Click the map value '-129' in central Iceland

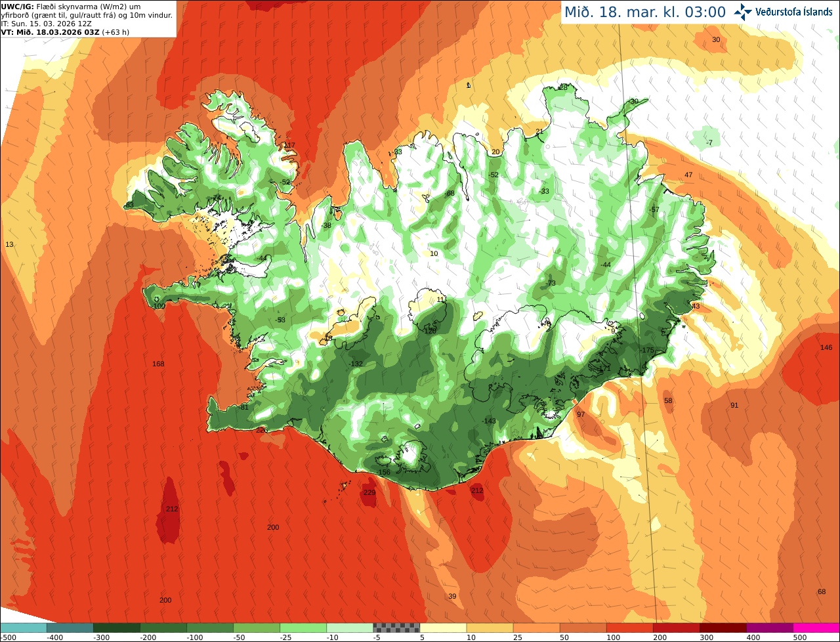point(430,331)
